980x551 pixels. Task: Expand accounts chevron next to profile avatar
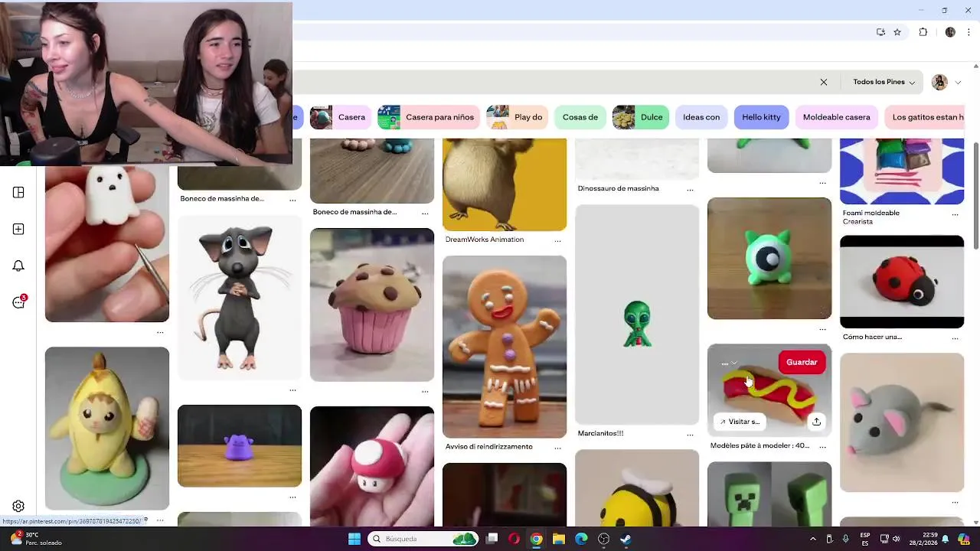click(x=958, y=83)
